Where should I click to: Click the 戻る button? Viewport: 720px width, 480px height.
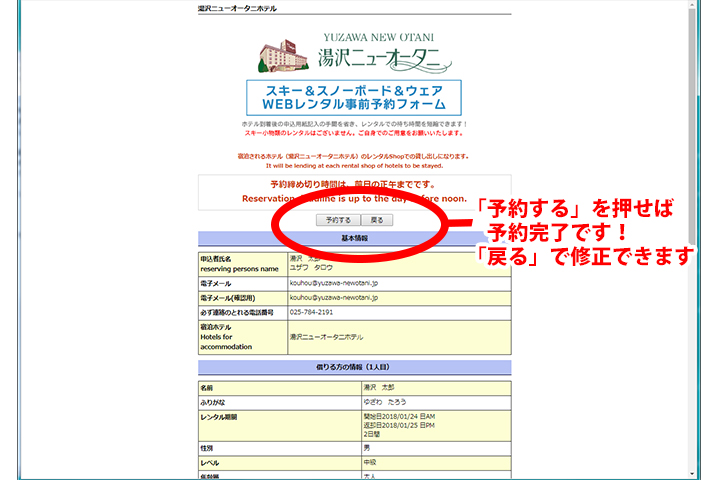(377, 220)
